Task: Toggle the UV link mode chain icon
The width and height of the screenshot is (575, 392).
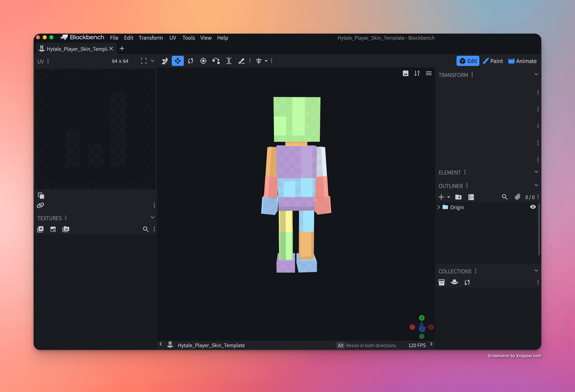Action: pos(40,205)
